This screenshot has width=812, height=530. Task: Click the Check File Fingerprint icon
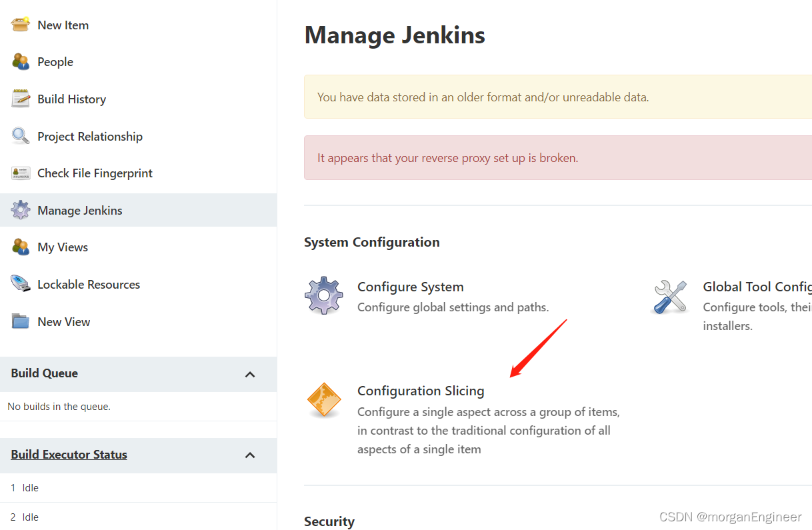click(21, 173)
